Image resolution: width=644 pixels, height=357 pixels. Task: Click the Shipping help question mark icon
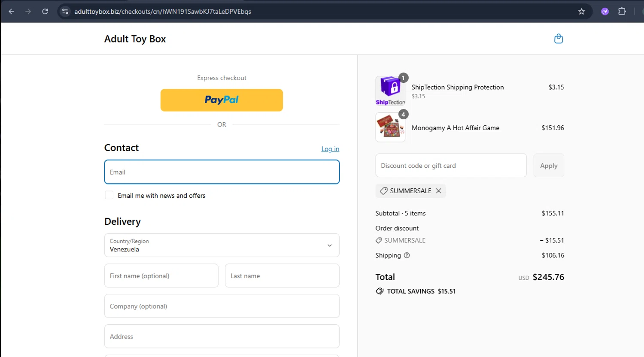pyautogui.click(x=407, y=255)
